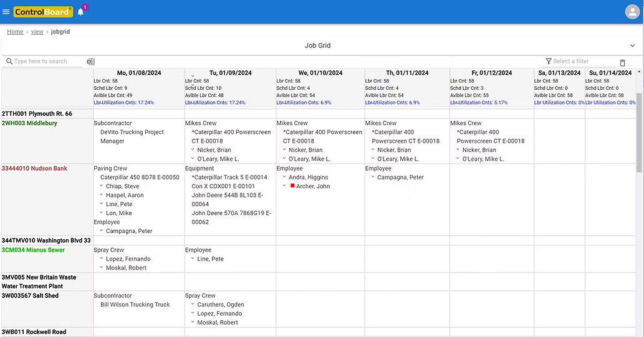Select the 2WH003 Middlebury job row
The width and height of the screenshot is (644, 337).
(29, 123)
